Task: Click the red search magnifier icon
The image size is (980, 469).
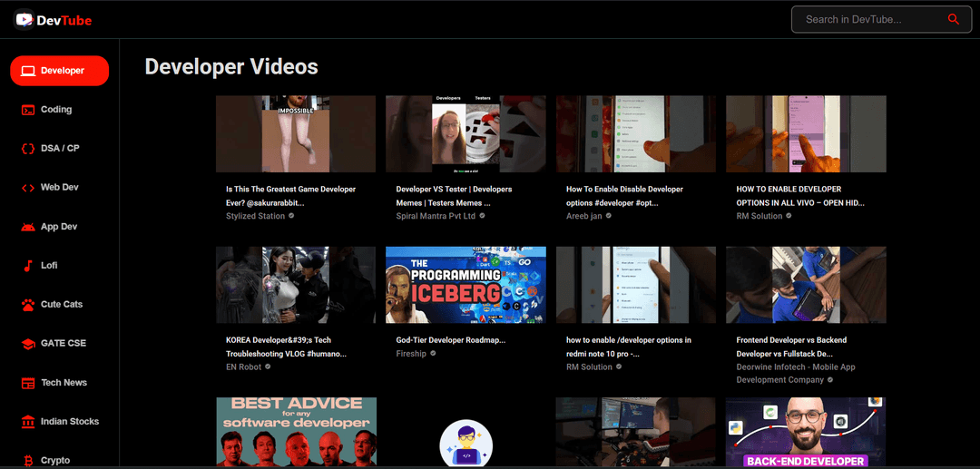Action: 953,19
